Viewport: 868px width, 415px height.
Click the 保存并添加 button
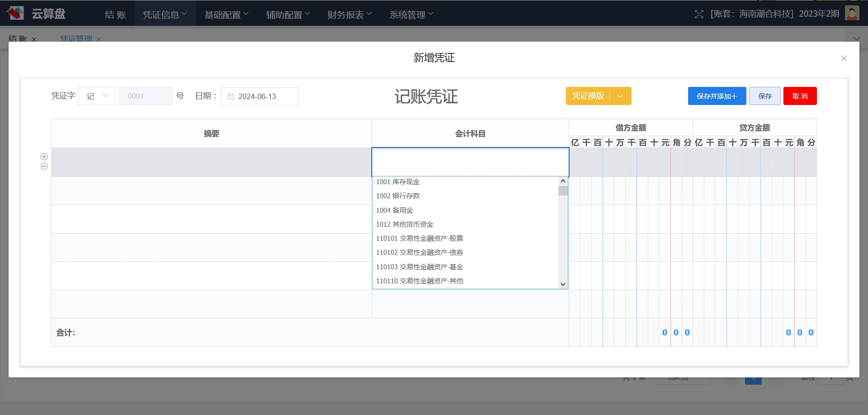717,96
